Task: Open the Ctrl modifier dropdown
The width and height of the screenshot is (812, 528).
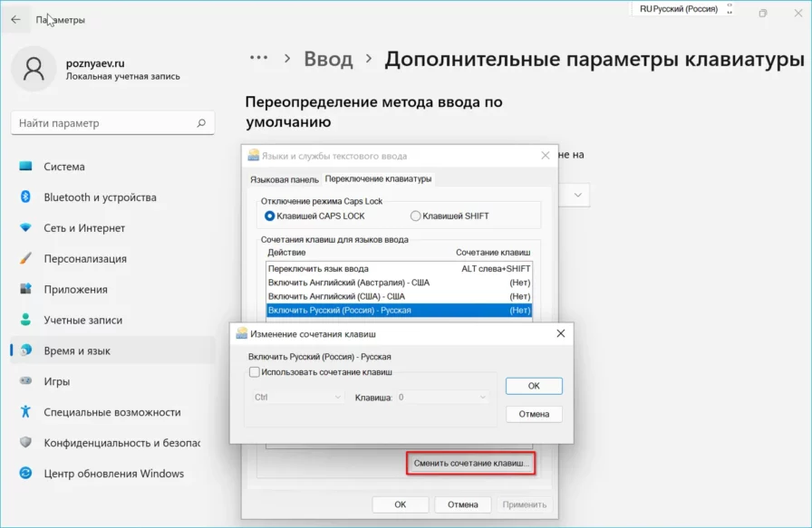Action: pyautogui.click(x=297, y=397)
